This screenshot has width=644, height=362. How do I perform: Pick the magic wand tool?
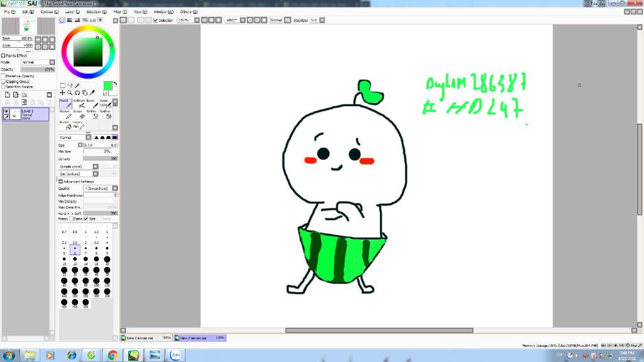click(x=77, y=85)
